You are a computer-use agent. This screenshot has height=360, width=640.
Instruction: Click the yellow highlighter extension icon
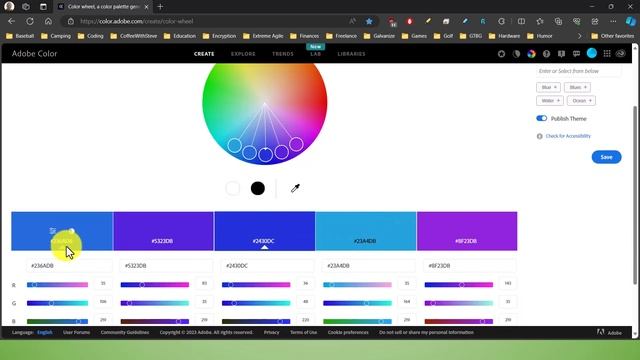pos(428,21)
